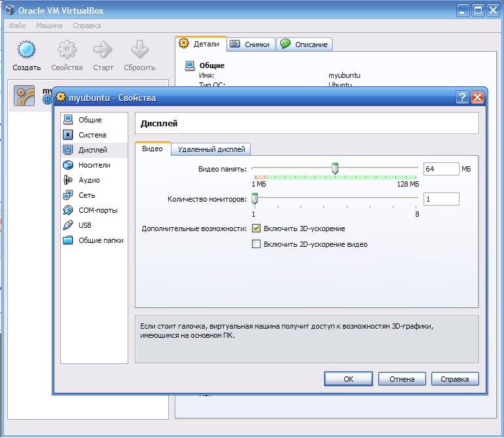The image size is (504, 438).
Task: Open the Общие settings category icon
Action: click(68, 120)
